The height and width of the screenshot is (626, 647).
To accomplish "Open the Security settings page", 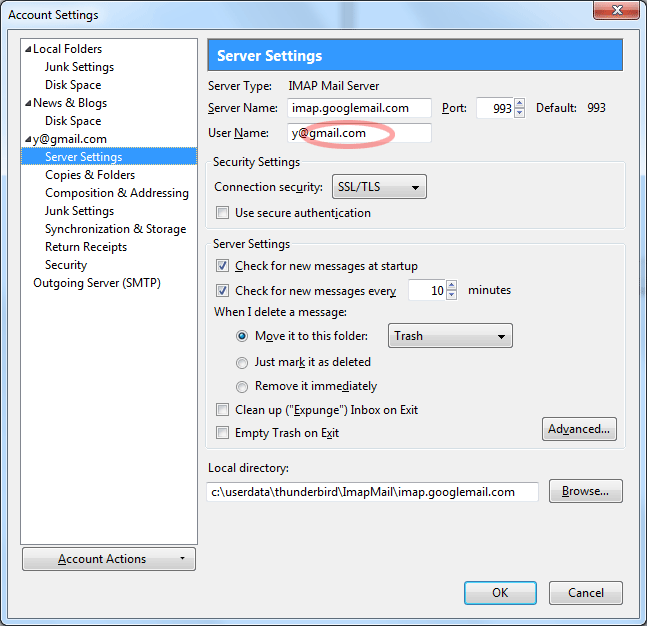I will coord(66,265).
